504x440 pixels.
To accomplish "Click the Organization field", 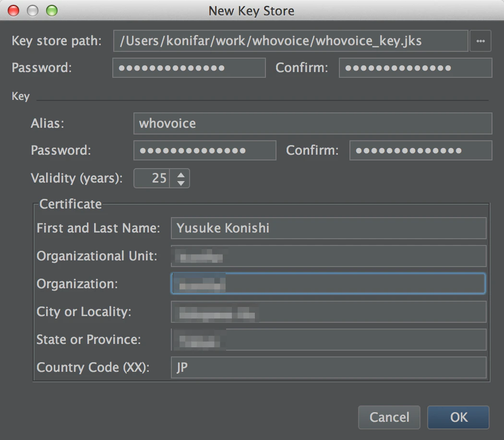I will pyautogui.click(x=328, y=284).
